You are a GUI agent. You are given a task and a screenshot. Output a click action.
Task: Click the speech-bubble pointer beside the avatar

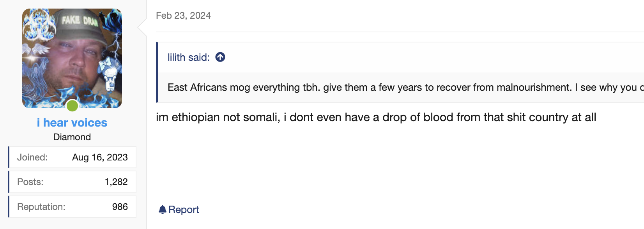coord(142,27)
